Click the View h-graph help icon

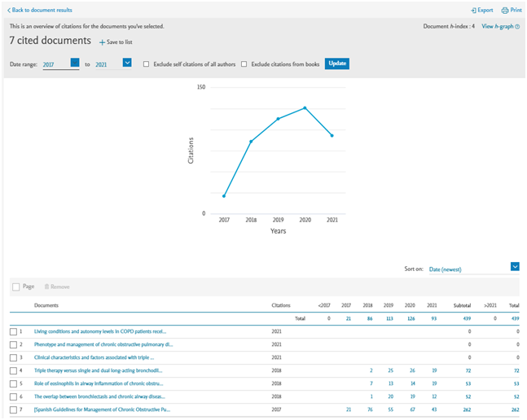point(518,26)
